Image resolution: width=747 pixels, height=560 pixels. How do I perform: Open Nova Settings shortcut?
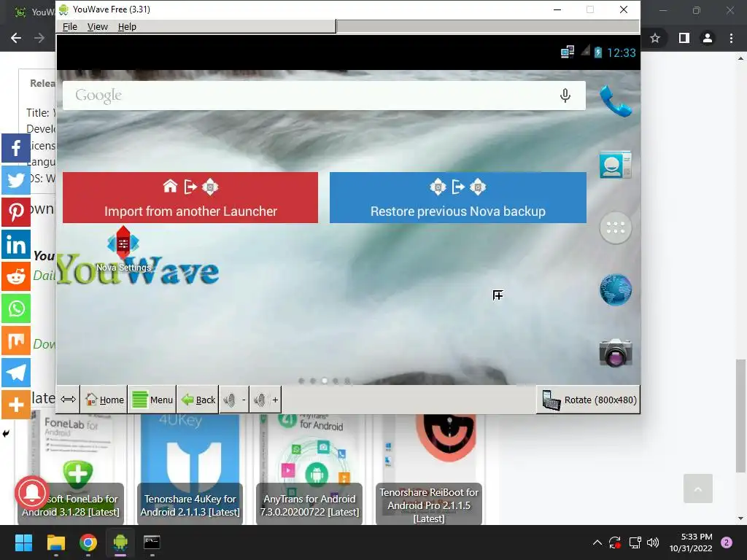[x=123, y=249]
